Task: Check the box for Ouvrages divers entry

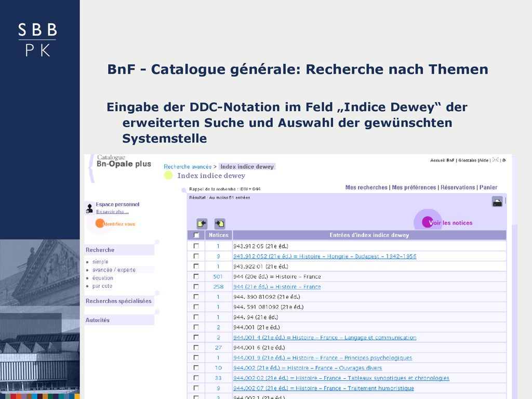Action: (196, 368)
